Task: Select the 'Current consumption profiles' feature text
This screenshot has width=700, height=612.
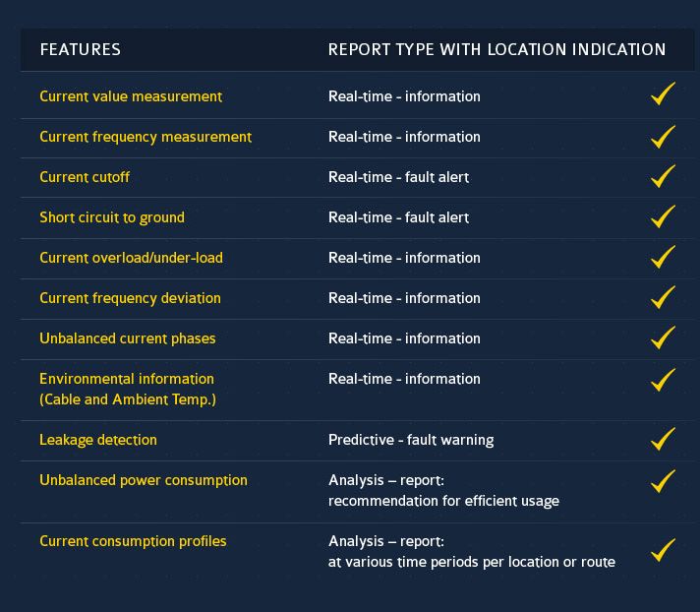Action: click(x=133, y=541)
